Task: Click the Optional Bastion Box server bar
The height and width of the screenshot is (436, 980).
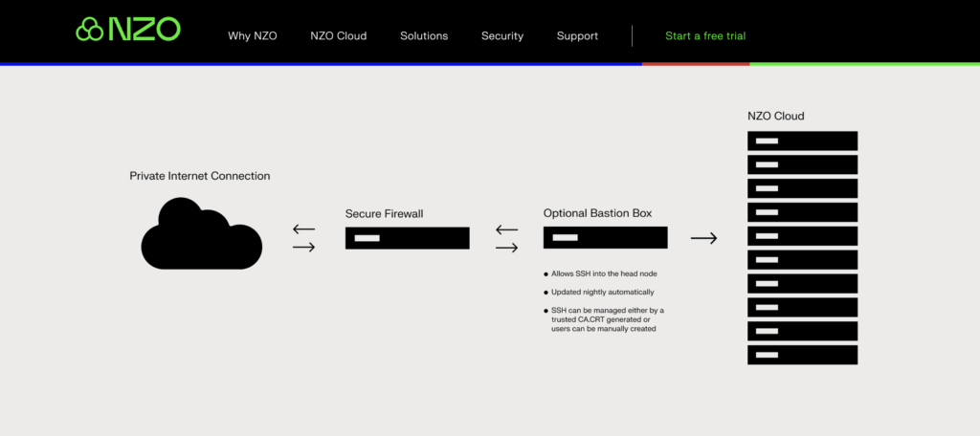Action: 605,237
